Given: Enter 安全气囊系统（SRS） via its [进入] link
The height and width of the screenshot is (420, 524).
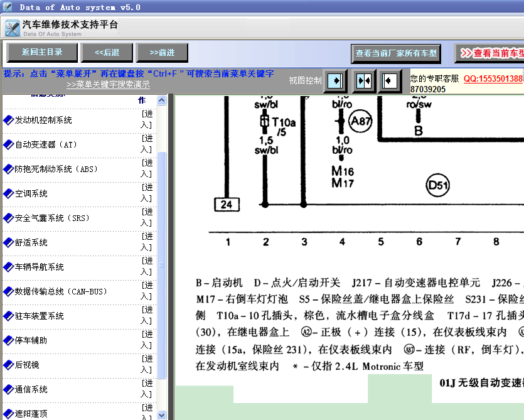Looking at the screenshot, I should coord(147,217).
